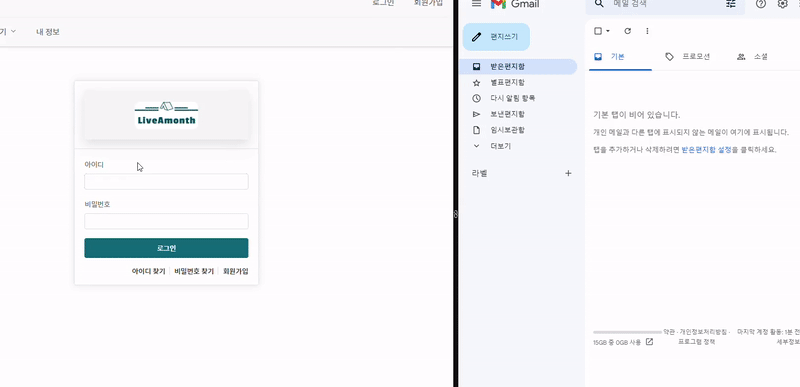Viewport: 800px width, 387px height.
Task: Open Gmail support help icon
Action: coord(761,4)
